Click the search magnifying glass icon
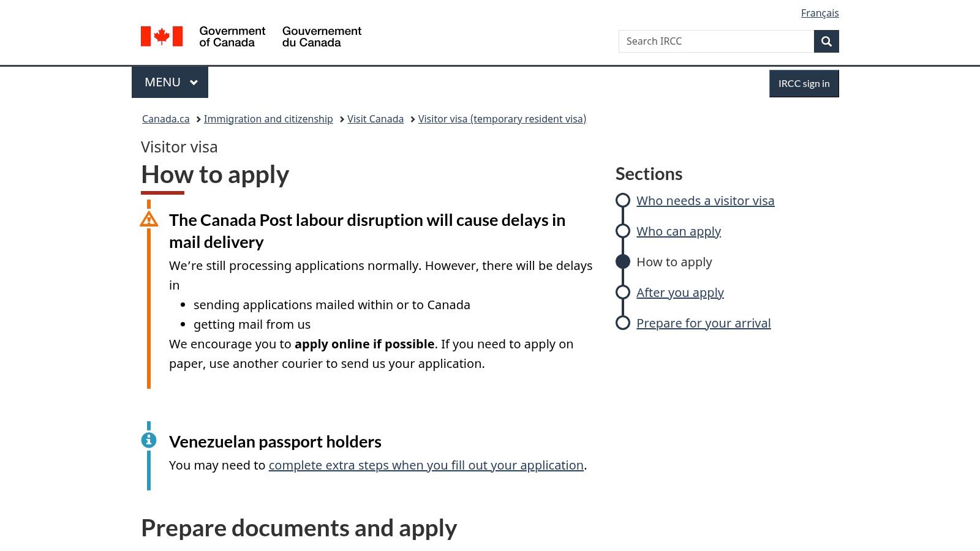 point(826,41)
